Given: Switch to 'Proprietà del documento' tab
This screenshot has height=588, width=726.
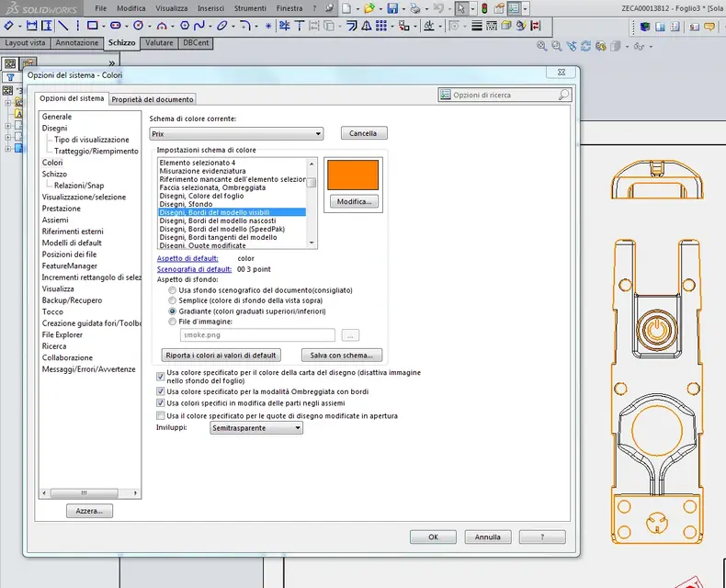Looking at the screenshot, I should pos(153,99).
